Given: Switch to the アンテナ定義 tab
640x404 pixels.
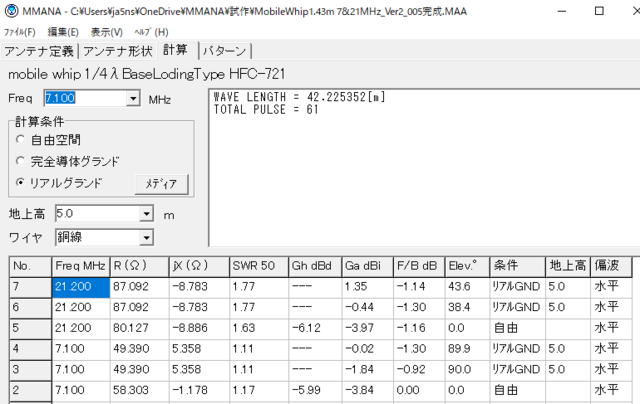Looking at the screenshot, I should click(x=39, y=51).
